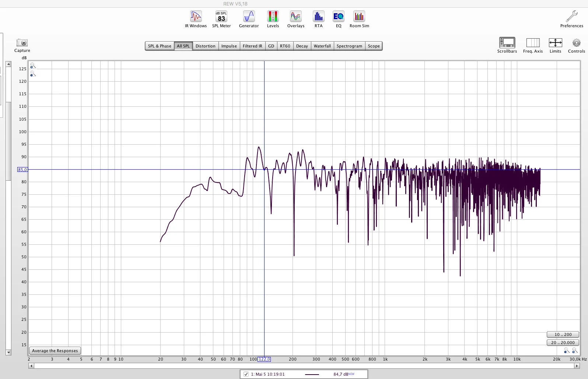Open the SPL Meter
The image size is (588, 379).
[x=221, y=19]
